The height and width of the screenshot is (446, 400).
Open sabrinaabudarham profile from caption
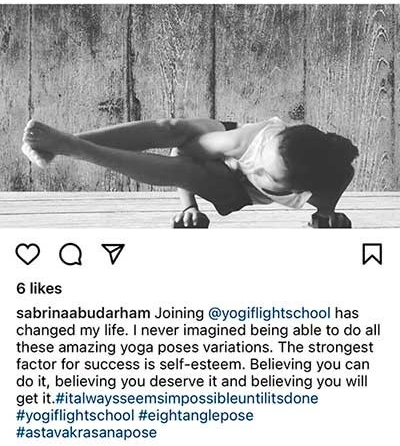point(83,313)
